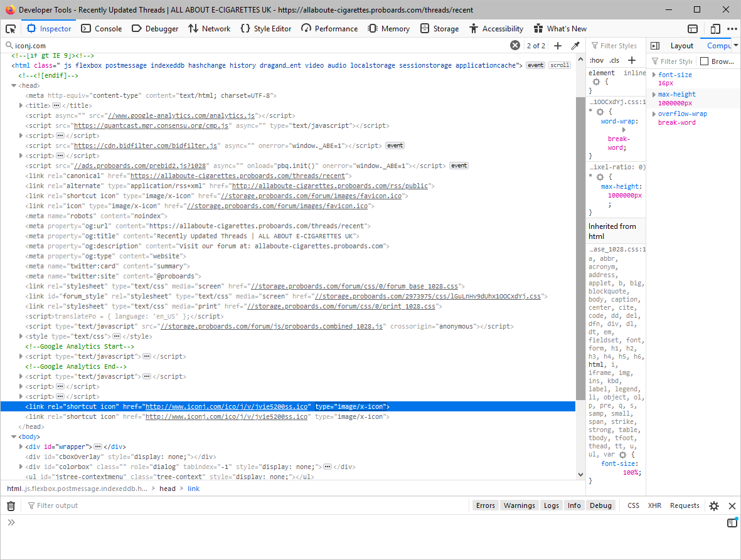Open the Storage tab
This screenshot has width=741, height=560.
[x=439, y=29]
